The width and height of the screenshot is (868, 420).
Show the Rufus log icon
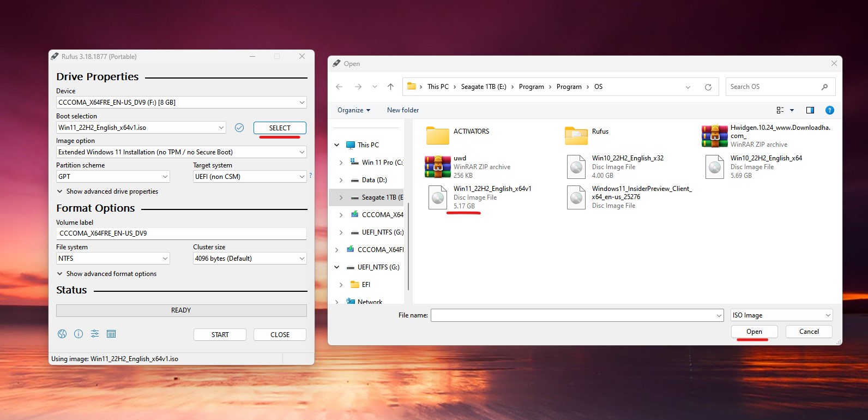pyautogui.click(x=111, y=334)
